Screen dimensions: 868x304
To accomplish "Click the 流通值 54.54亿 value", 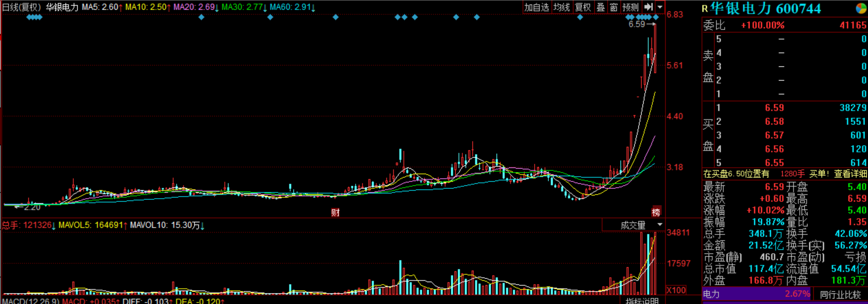I will pyautogui.click(x=849, y=269).
